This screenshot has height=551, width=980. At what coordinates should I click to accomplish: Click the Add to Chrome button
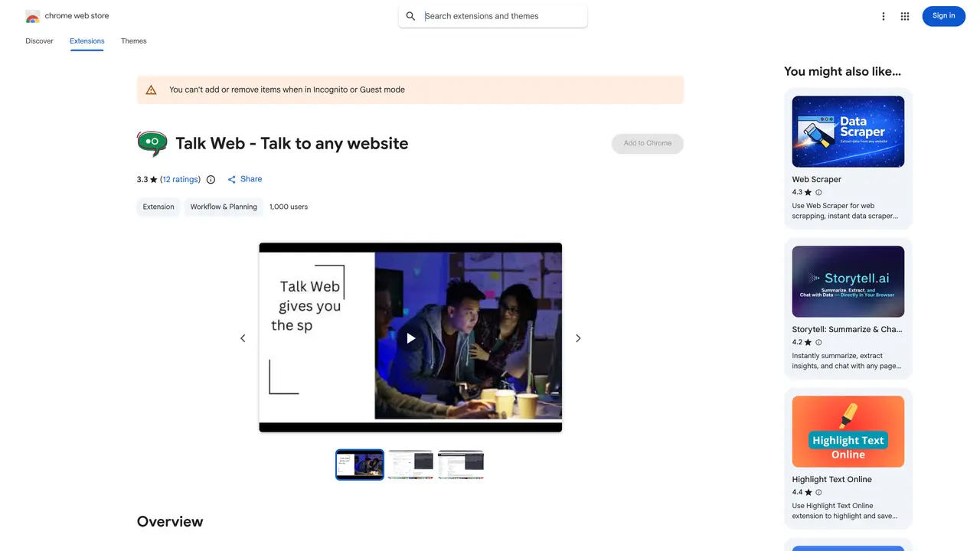coord(648,143)
